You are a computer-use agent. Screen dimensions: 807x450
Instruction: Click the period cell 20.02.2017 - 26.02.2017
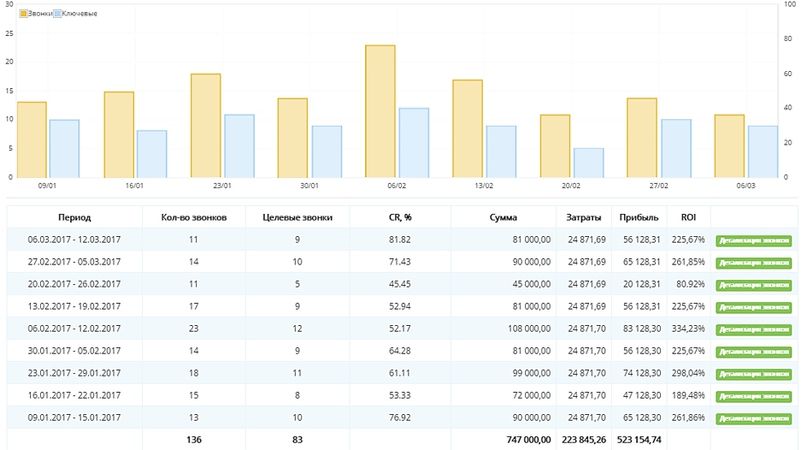click(74, 284)
